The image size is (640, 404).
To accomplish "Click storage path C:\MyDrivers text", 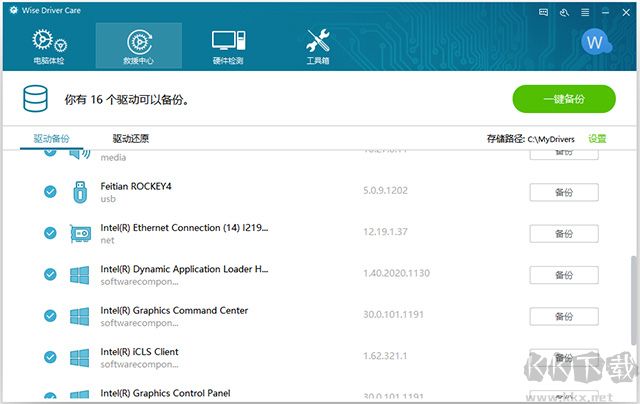I will click(x=551, y=139).
